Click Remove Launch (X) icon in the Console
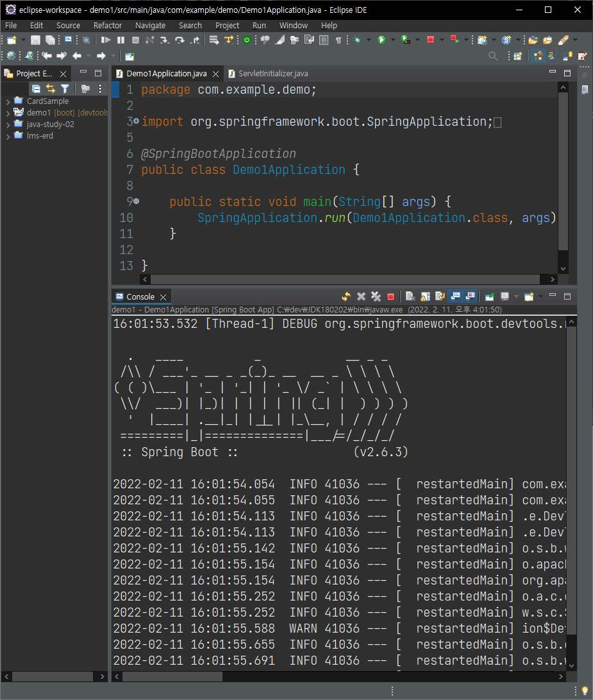Screen dimensions: 593x700 coord(362,296)
